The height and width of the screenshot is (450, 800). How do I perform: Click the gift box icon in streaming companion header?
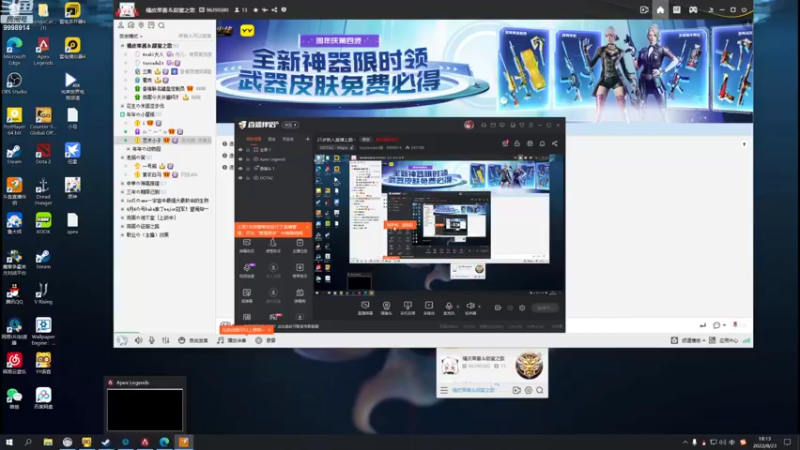[x=505, y=143]
